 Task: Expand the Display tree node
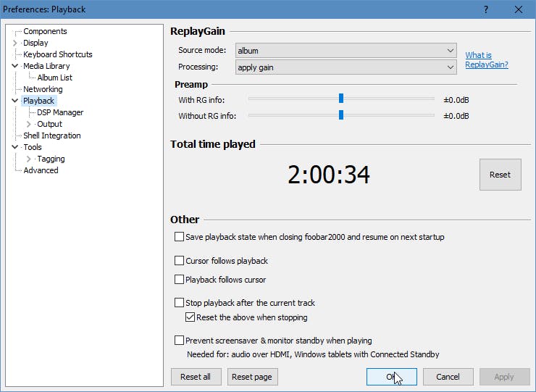15,43
